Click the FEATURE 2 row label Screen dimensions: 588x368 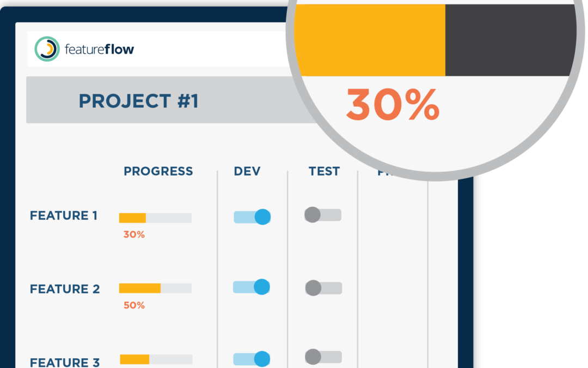65,289
